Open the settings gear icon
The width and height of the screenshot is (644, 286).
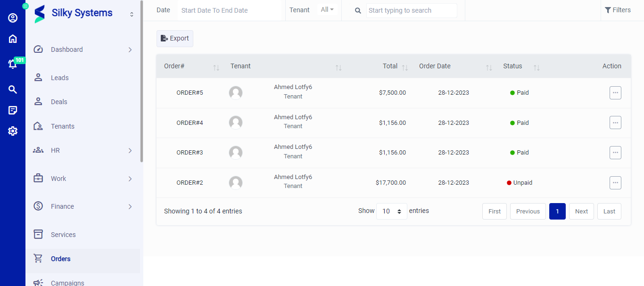click(x=13, y=131)
